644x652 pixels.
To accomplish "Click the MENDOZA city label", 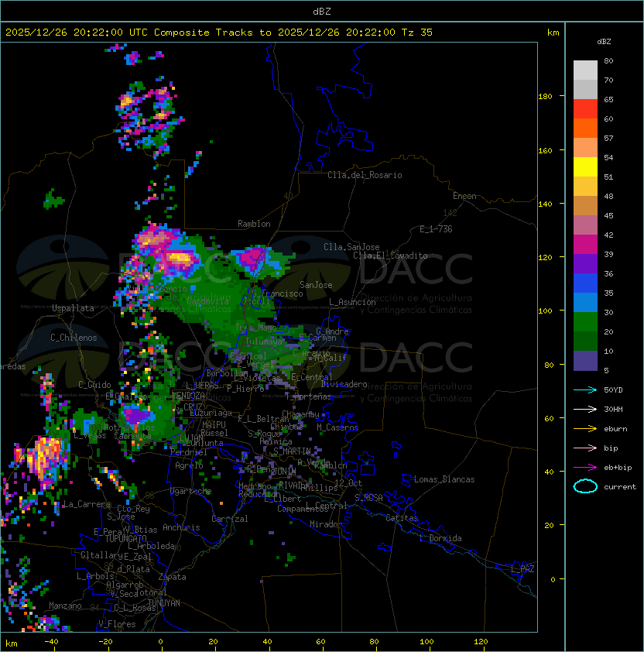I will pos(188,395).
